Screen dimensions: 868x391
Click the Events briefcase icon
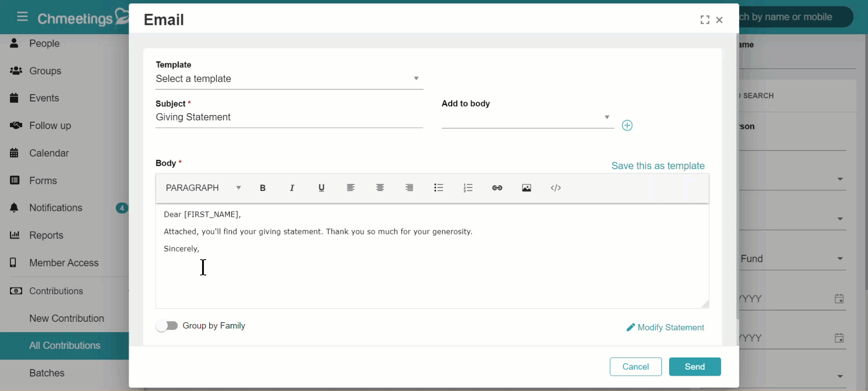pos(14,98)
